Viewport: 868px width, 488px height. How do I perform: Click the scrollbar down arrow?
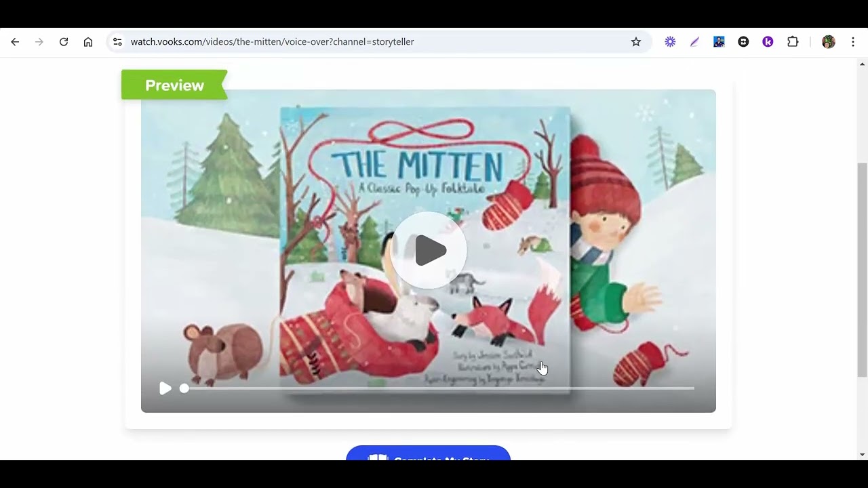(862, 455)
